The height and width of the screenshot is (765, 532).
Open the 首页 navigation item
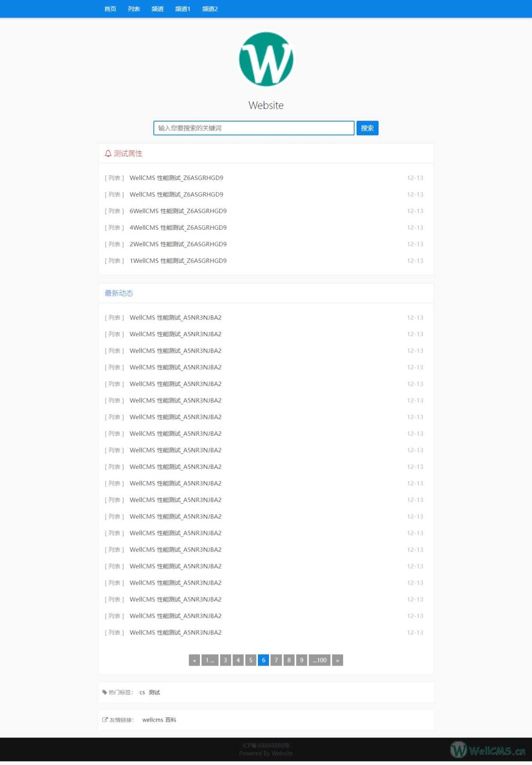point(110,9)
